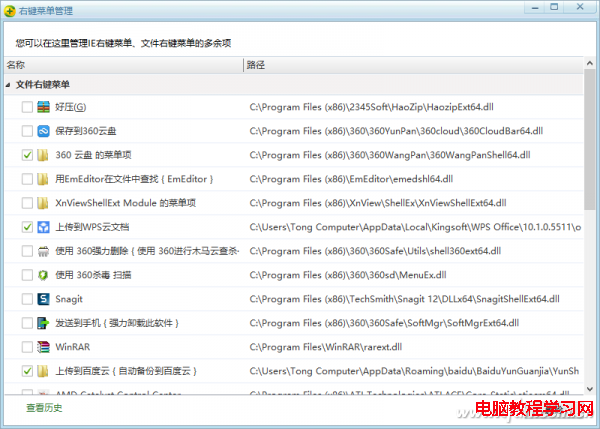The image size is (600, 429).
Task: Click folder icon beside 上传到百度云
Action: (43, 371)
